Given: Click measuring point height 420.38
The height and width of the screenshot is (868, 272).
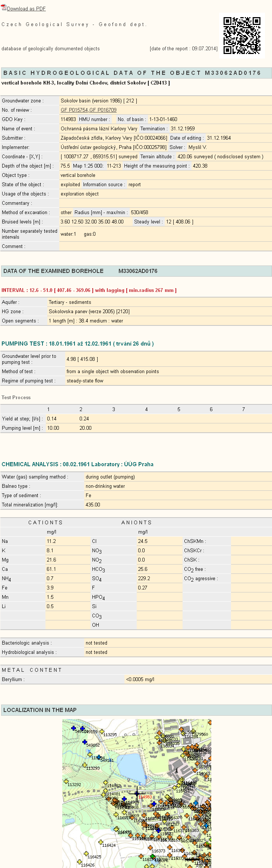Looking at the screenshot, I should click(200, 166).
